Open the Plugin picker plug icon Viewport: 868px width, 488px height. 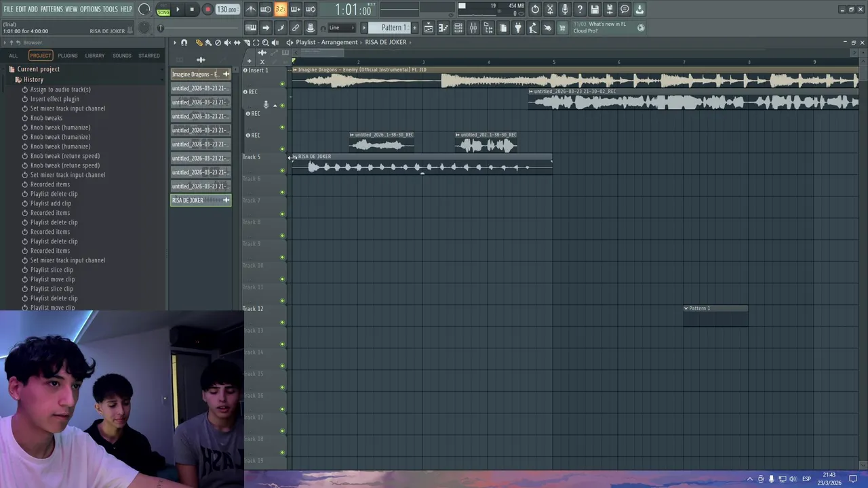(518, 28)
